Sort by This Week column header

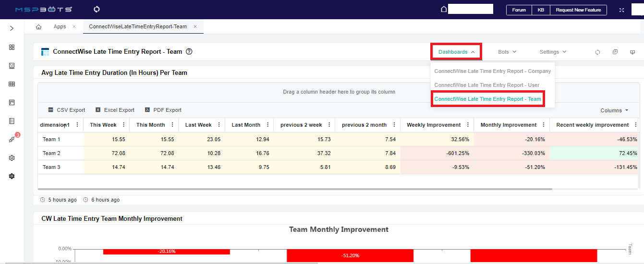103,125
